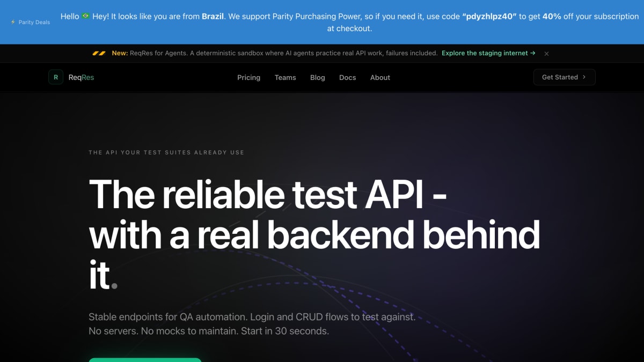
Task: Open the Pricing page
Action: click(x=248, y=77)
